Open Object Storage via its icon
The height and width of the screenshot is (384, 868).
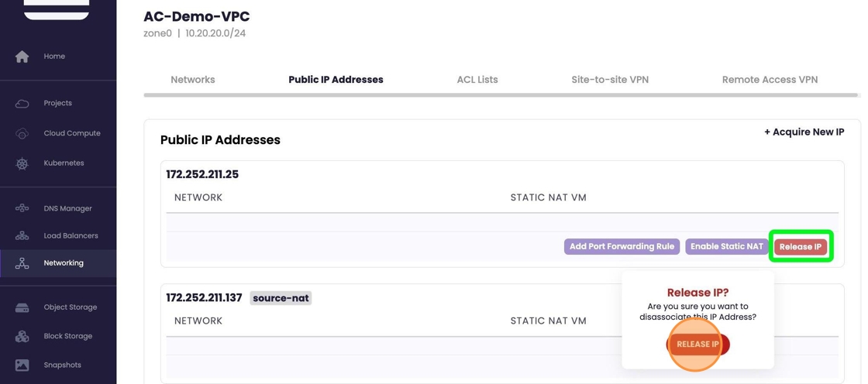click(x=22, y=307)
